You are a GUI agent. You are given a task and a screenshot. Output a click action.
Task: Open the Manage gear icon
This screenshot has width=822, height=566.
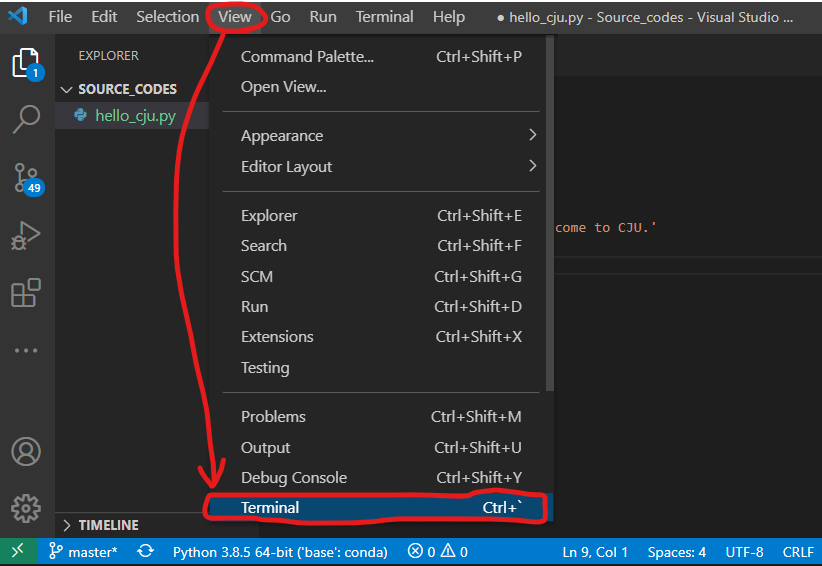(x=26, y=508)
